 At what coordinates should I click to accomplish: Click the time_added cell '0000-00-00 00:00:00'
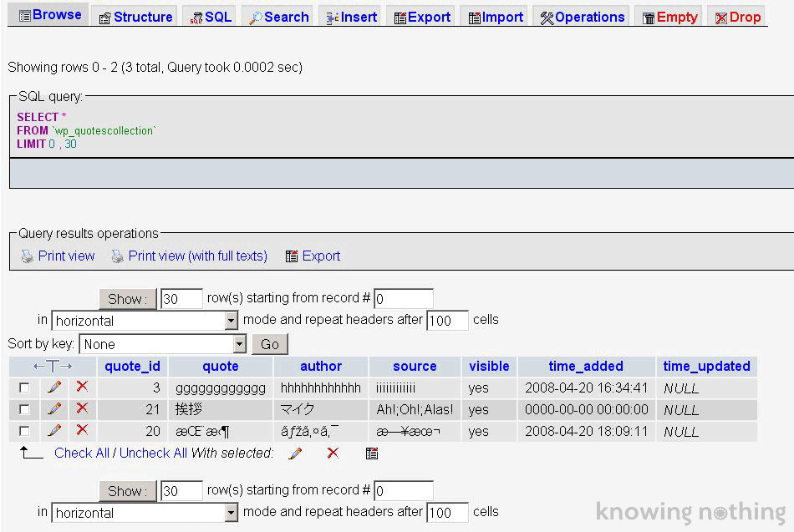pos(587,409)
